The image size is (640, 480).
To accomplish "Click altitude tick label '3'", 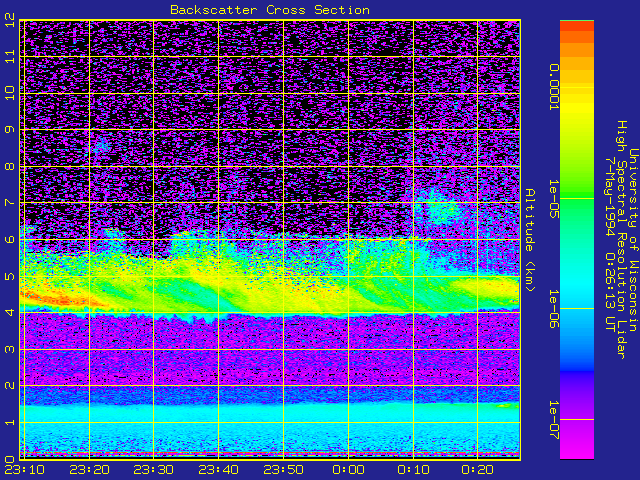I will [x=11, y=349].
